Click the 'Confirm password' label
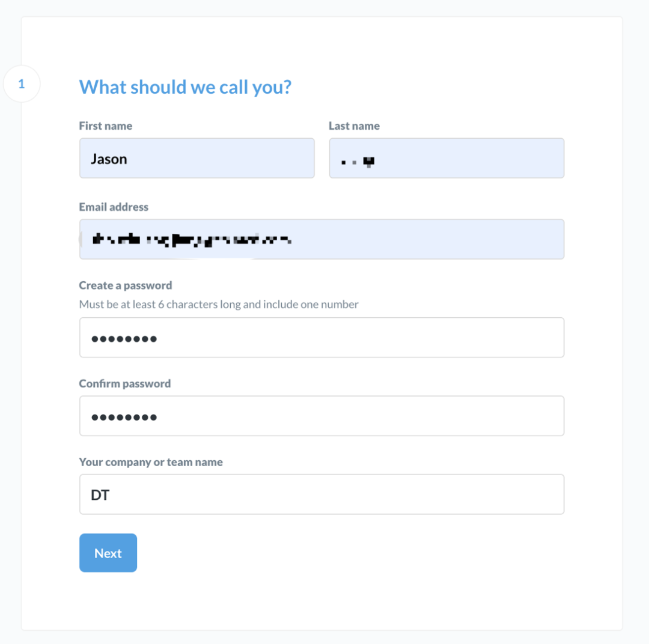This screenshot has width=649, height=644. pos(125,384)
